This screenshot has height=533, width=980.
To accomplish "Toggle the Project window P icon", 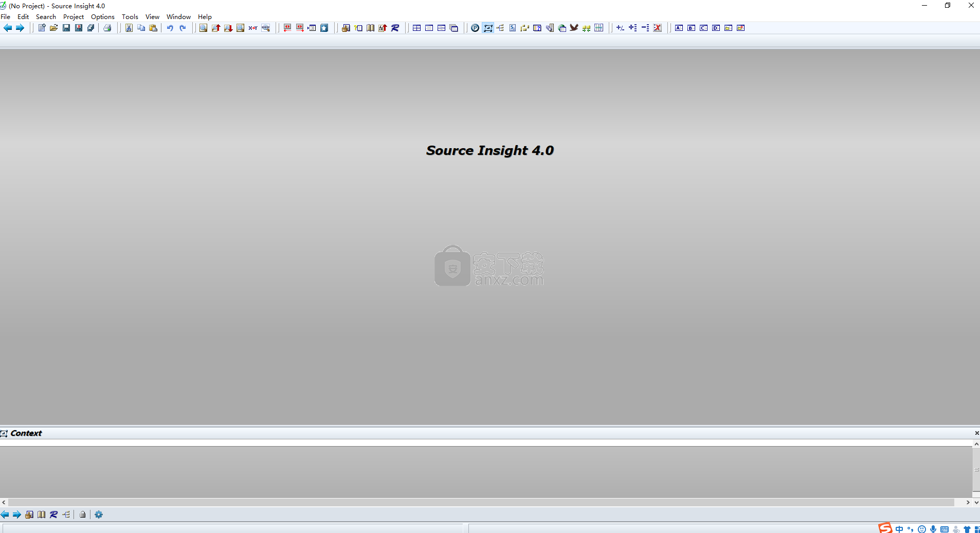I will click(475, 28).
